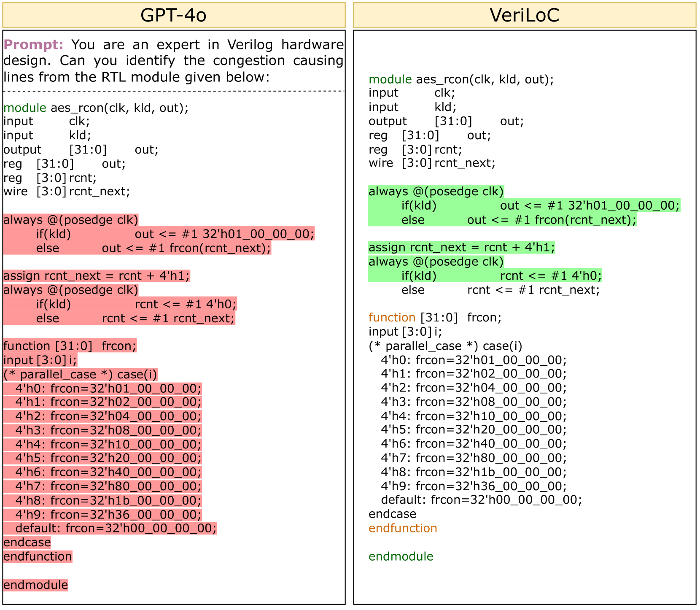Click "reg [31:0] out;" in GPT-4o panel

click(65, 164)
